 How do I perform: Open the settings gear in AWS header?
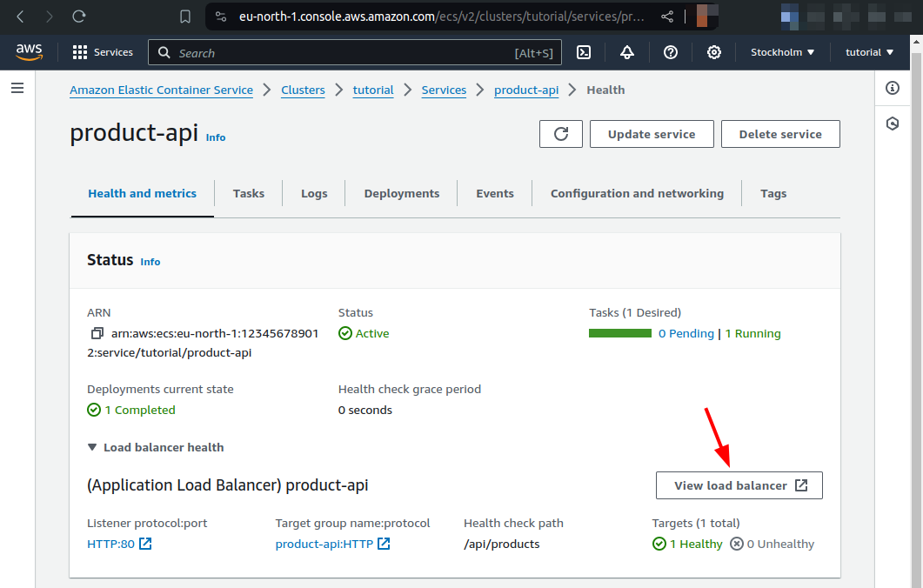point(714,52)
